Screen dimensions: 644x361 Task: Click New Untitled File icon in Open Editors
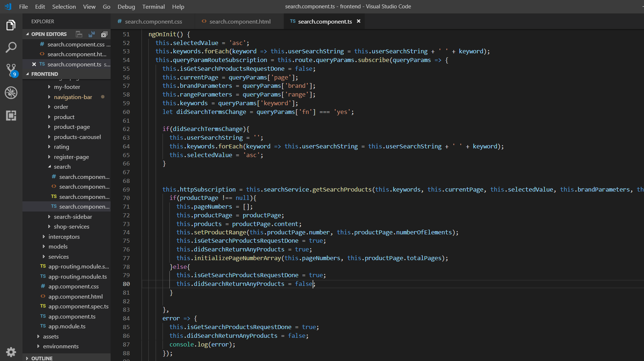pos(79,34)
